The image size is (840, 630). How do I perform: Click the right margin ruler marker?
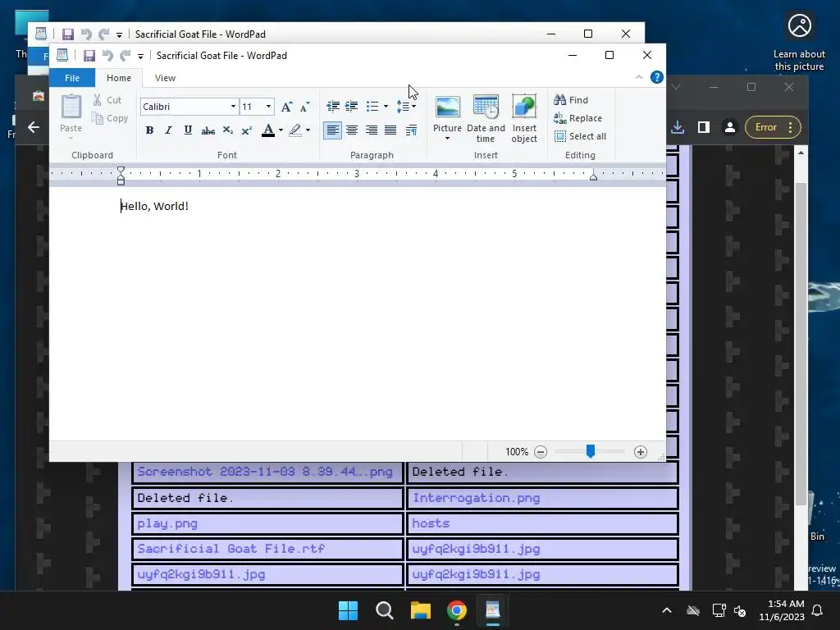[593, 176]
